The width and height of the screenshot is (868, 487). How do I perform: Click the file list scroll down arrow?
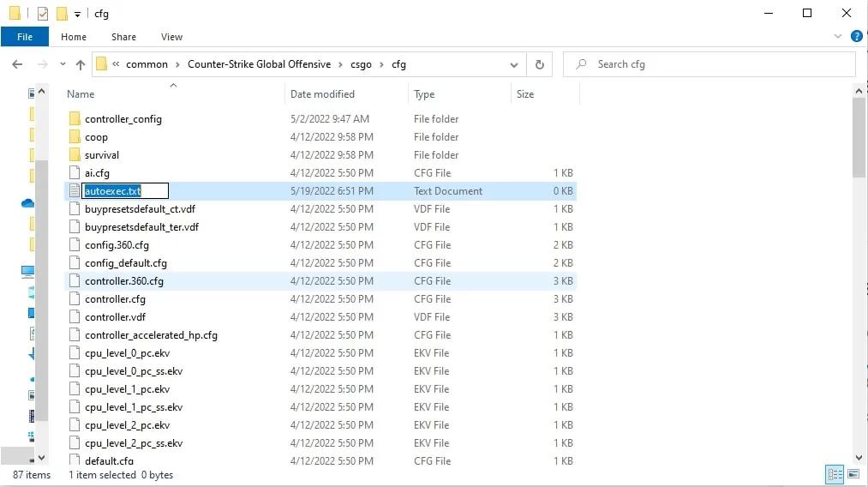pyautogui.click(x=859, y=458)
